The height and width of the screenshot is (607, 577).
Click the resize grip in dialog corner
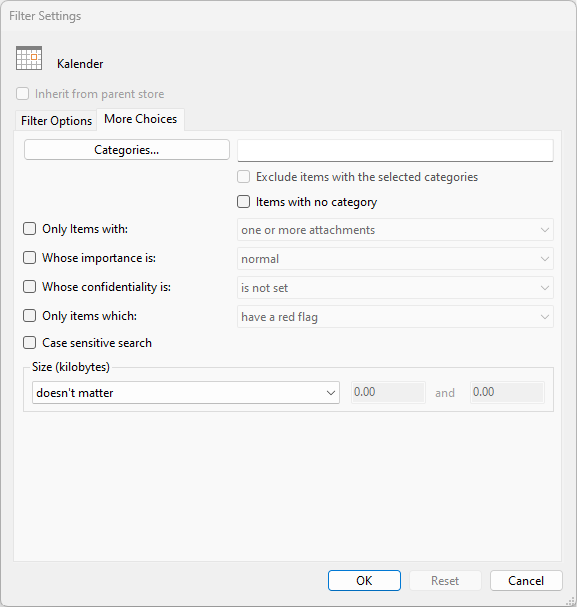(570, 601)
